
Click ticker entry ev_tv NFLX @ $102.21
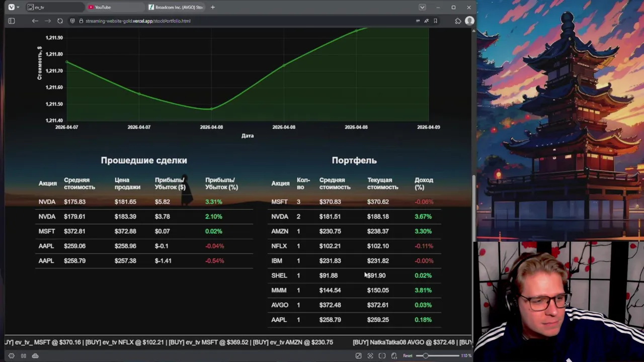[125, 342]
